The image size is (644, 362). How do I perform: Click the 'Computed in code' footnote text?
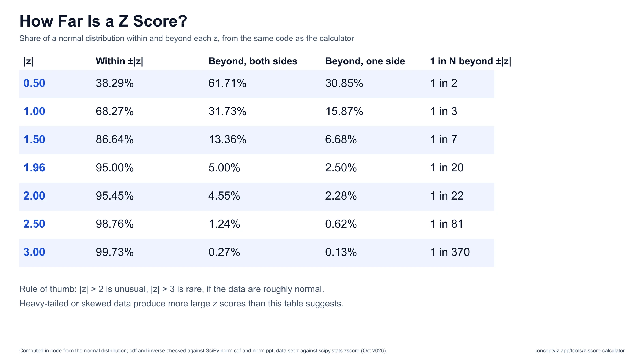tap(203, 351)
